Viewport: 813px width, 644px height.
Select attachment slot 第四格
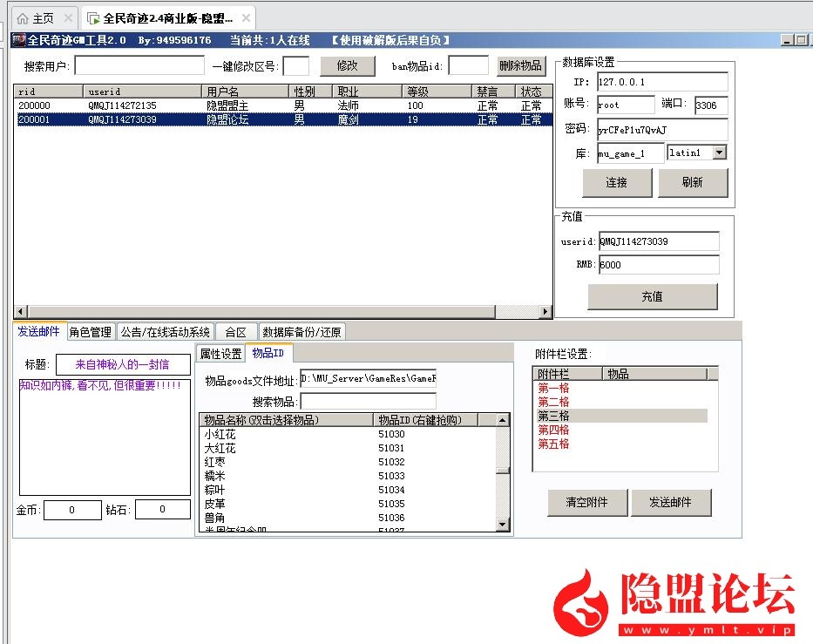pos(553,430)
